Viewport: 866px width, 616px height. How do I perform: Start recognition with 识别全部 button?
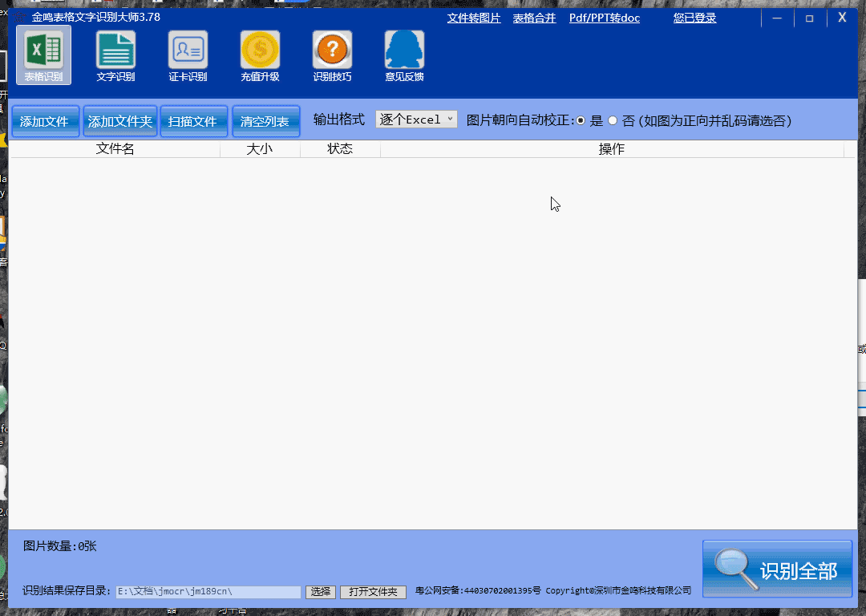point(778,569)
